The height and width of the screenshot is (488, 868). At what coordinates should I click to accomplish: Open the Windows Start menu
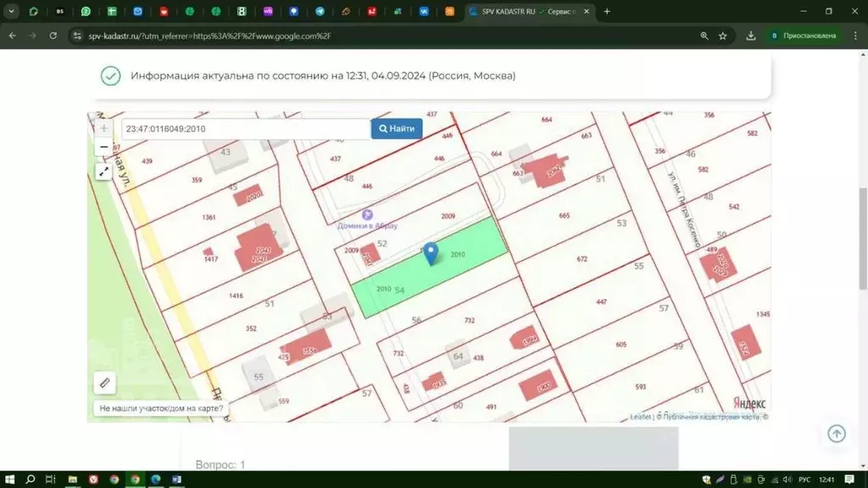(9, 480)
